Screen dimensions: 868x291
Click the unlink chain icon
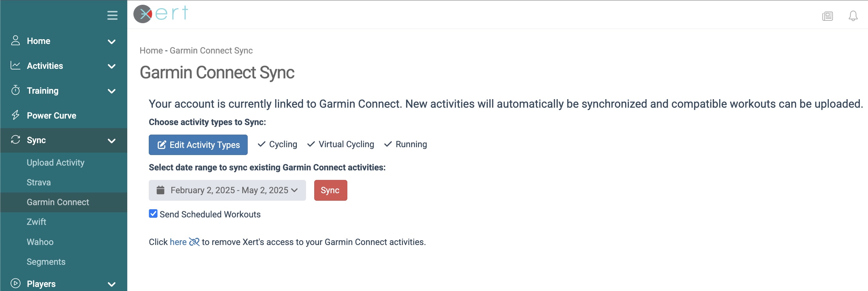click(194, 242)
